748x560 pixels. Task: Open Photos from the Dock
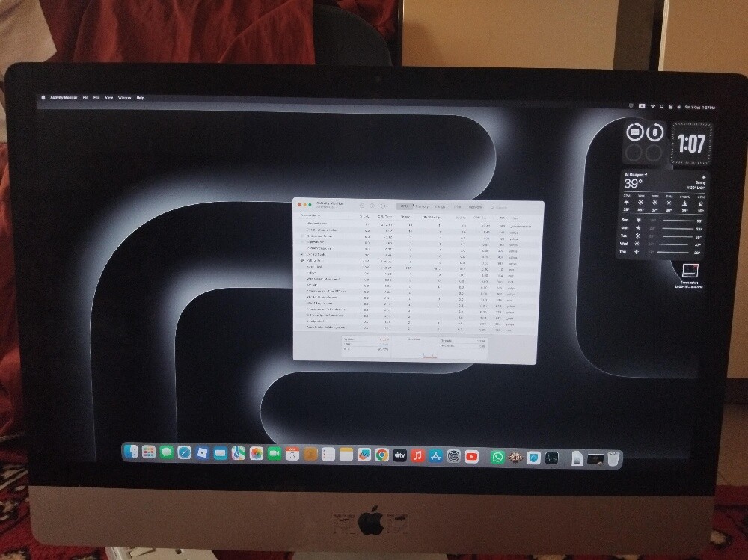point(256,454)
